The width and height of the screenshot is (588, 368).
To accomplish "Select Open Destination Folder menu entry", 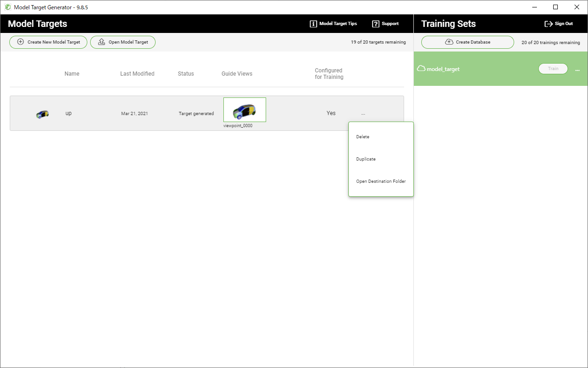I will point(381,181).
